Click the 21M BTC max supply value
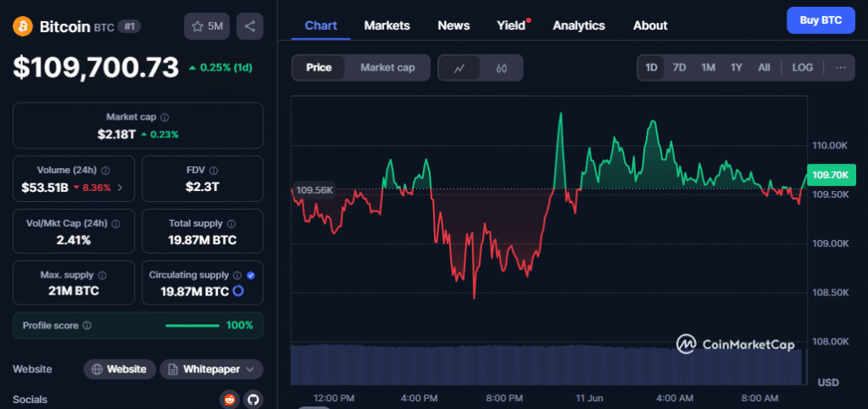The height and width of the screenshot is (409, 868). 73,290
